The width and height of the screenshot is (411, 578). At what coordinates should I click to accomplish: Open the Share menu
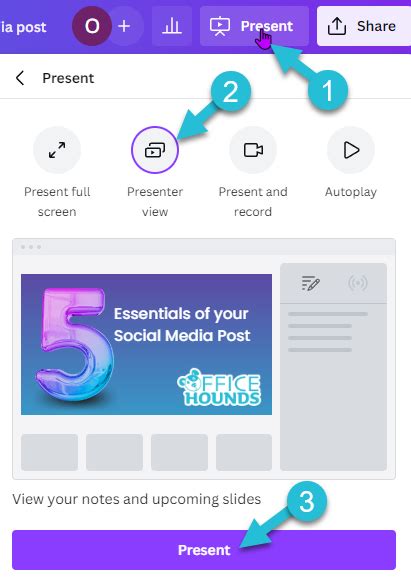tap(364, 26)
